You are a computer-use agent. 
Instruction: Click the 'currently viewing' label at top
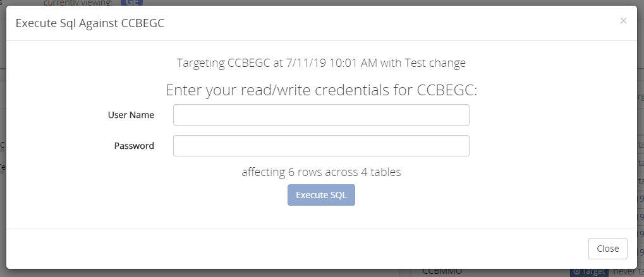pos(77,3)
